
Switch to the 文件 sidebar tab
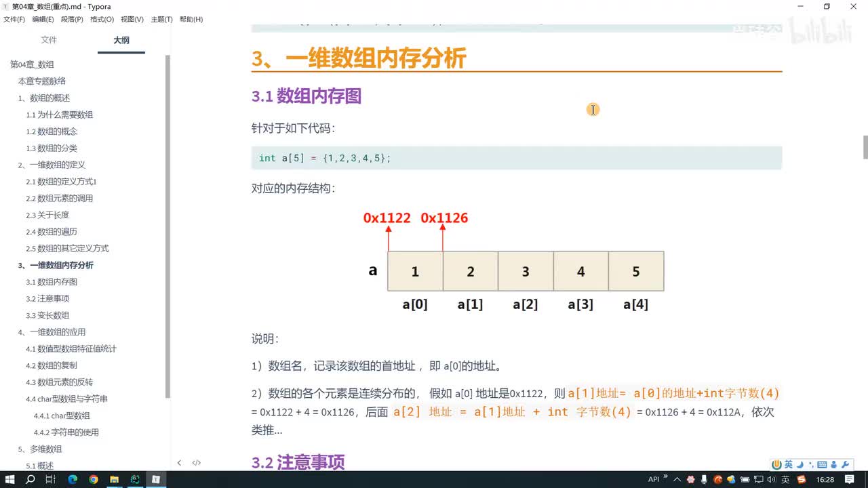[49, 40]
